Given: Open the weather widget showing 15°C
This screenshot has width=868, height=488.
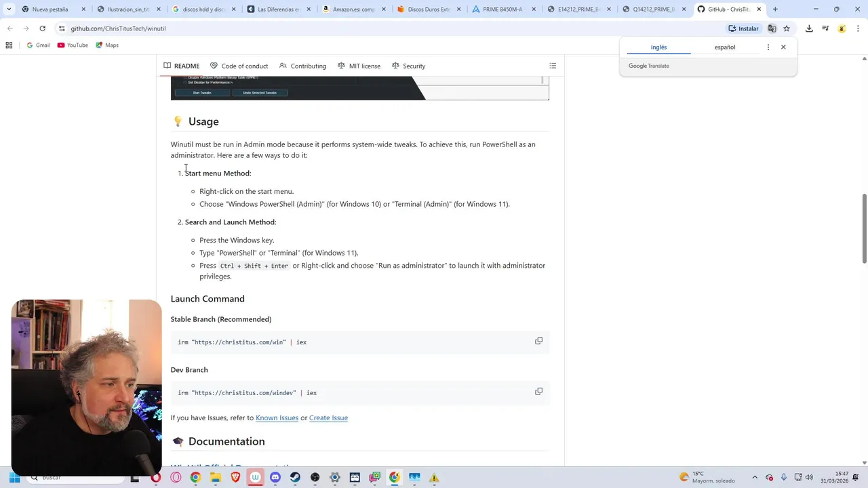Looking at the screenshot, I should pyautogui.click(x=707, y=477).
